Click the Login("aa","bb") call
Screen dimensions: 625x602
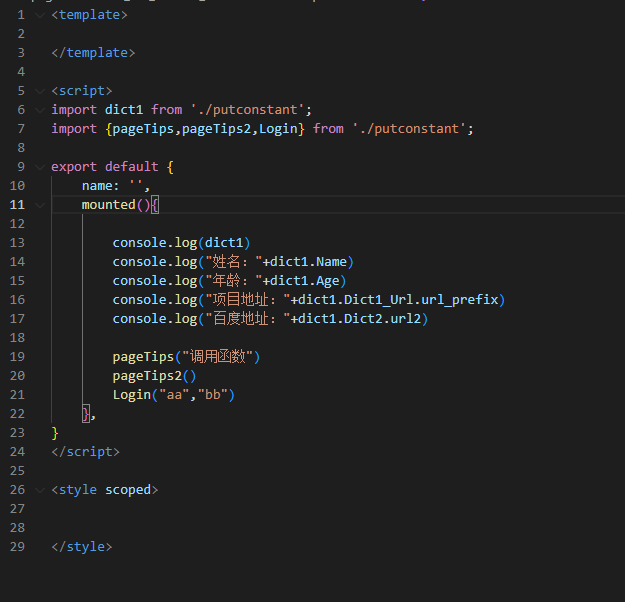click(x=174, y=395)
